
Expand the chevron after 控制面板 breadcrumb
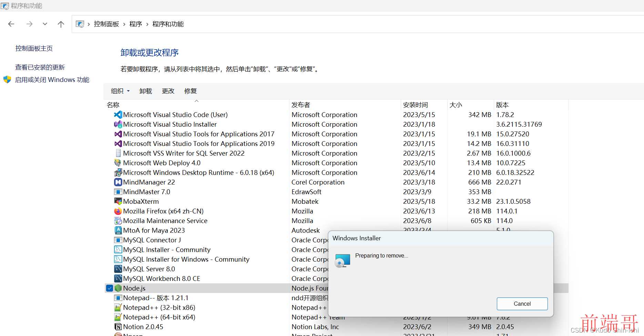click(x=124, y=24)
